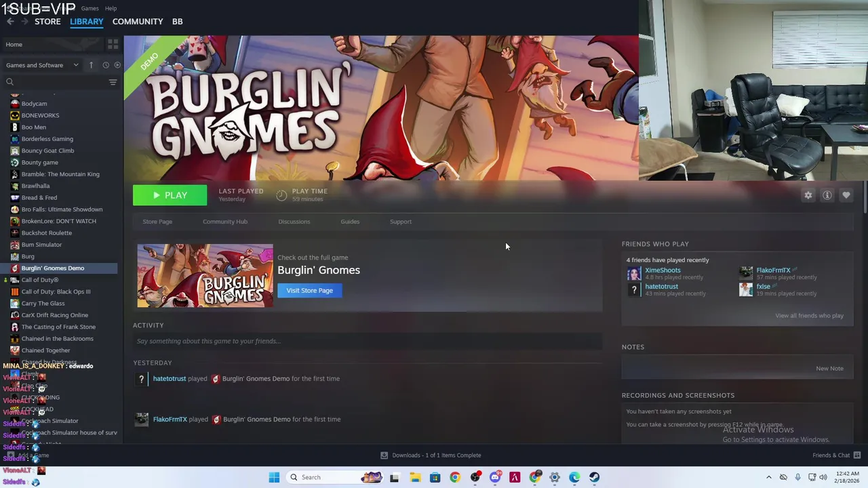The width and height of the screenshot is (868, 488).
Task: Open the Store Page link
Action: click(157, 222)
